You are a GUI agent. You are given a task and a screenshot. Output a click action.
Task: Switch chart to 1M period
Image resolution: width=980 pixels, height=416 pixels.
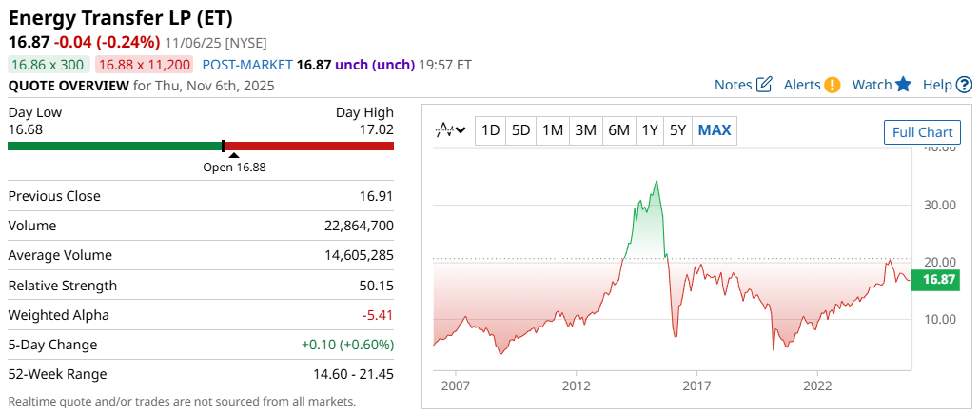click(553, 130)
